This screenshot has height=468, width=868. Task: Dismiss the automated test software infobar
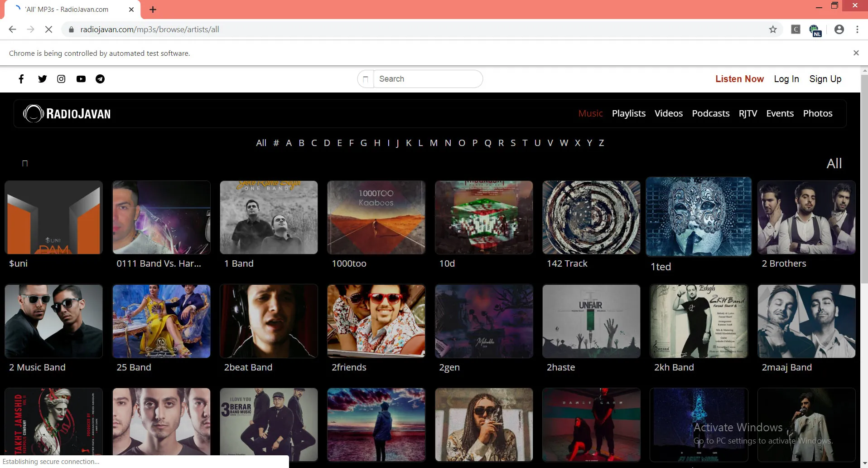pyautogui.click(x=856, y=53)
